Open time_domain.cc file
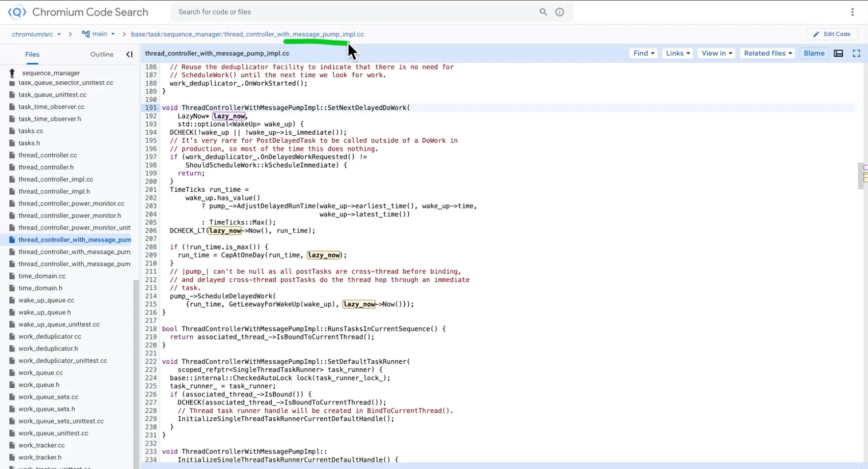868x469 pixels. point(42,276)
